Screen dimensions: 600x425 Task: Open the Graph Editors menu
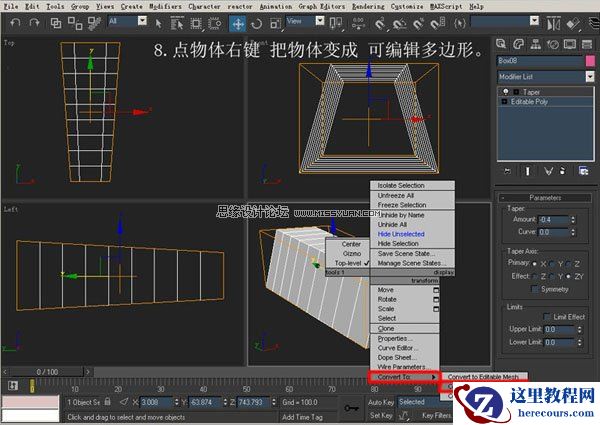pos(321,7)
